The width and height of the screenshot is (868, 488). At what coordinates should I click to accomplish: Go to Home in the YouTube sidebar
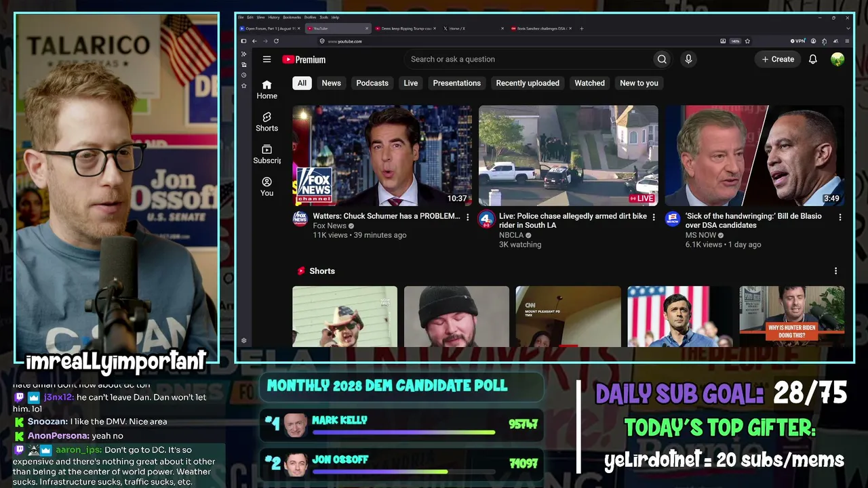(267, 89)
